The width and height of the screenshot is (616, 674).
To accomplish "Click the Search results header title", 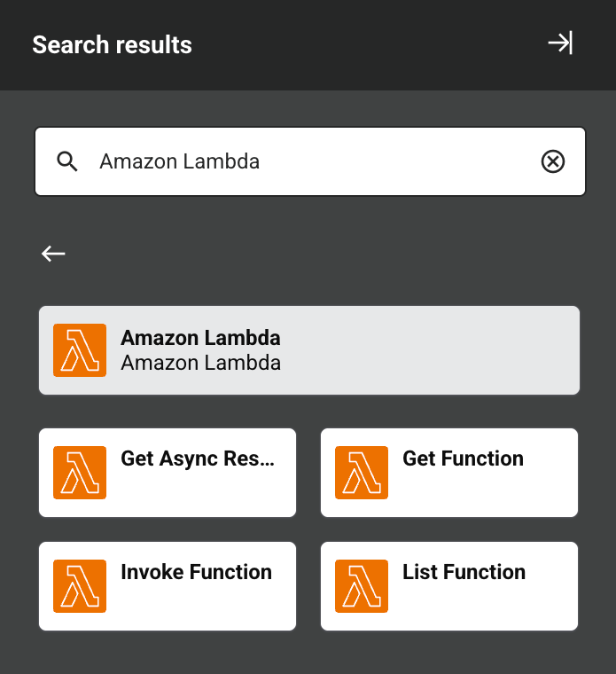I will [x=112, y=44].
